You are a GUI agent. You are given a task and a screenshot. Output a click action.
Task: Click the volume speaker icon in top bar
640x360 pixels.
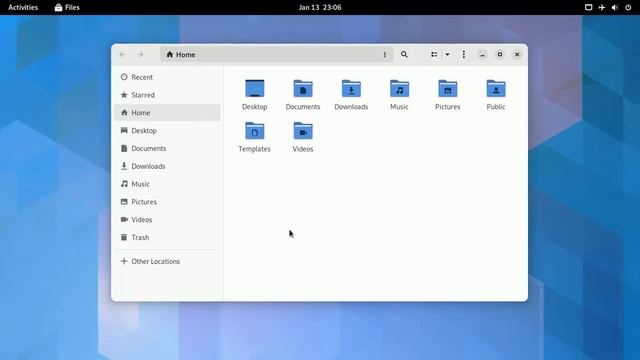click(x=615, y=7)
